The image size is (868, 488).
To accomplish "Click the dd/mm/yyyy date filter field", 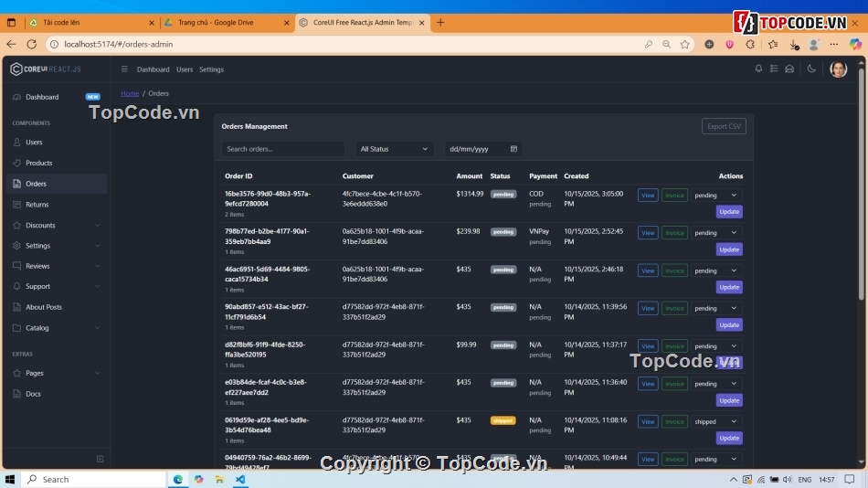I will click(482, 149).
